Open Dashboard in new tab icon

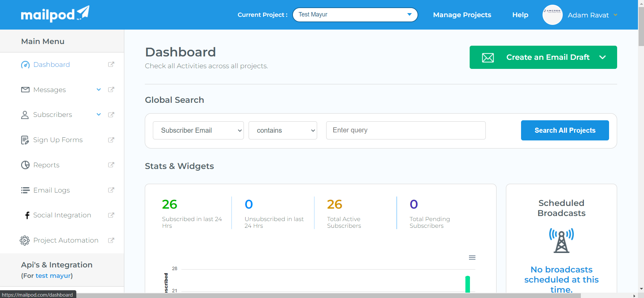111,65
